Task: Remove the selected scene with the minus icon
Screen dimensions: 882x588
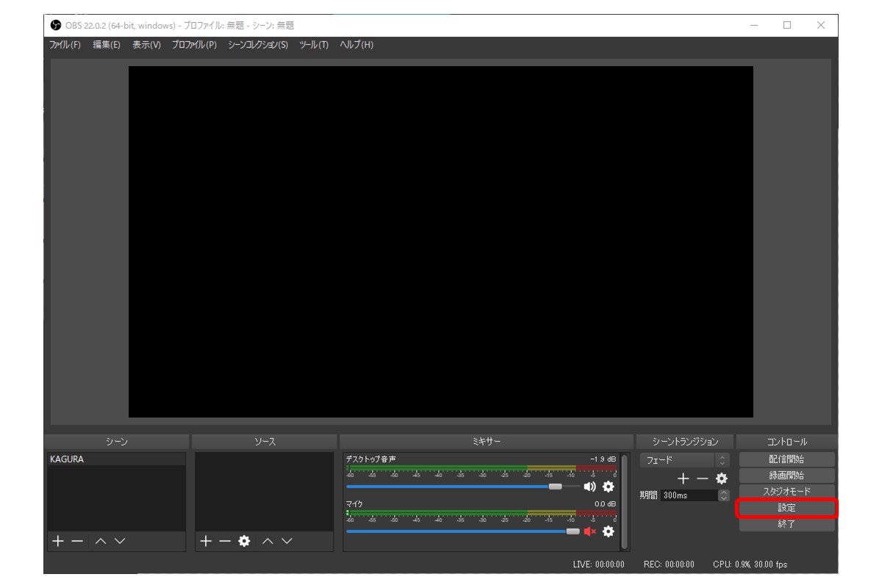Action: click(77, 541)
